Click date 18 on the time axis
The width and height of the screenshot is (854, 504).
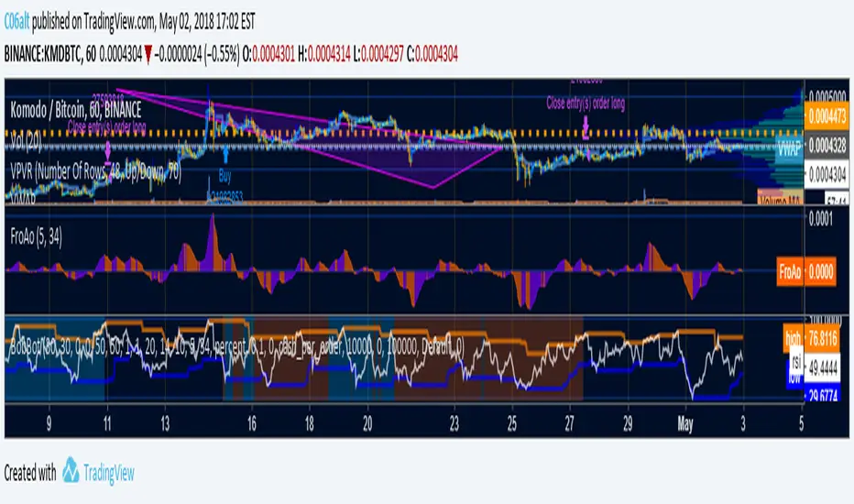(x=310, y=424)
